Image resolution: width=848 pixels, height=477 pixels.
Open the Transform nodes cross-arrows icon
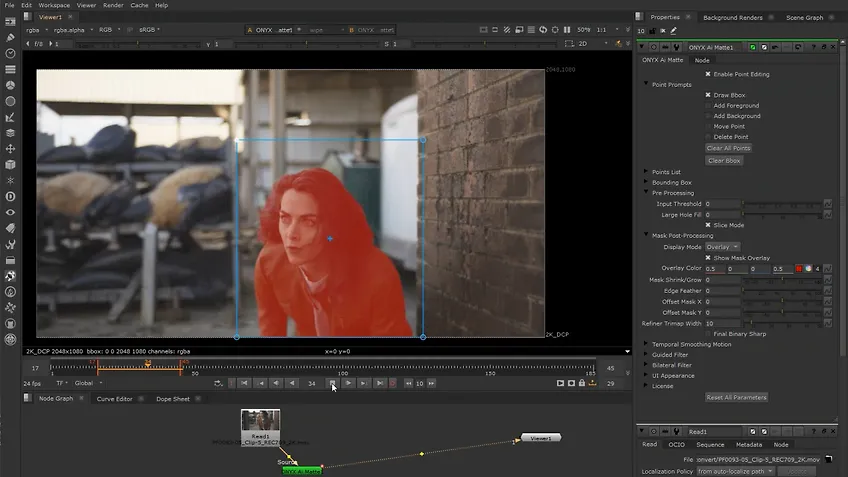click(x=10, y=149)
